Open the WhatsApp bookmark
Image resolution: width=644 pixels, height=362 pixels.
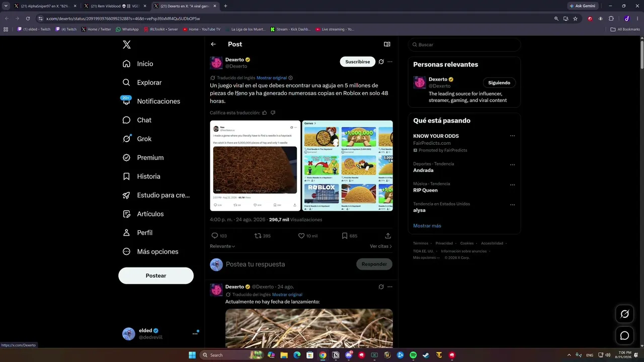[x=127, y=29]
